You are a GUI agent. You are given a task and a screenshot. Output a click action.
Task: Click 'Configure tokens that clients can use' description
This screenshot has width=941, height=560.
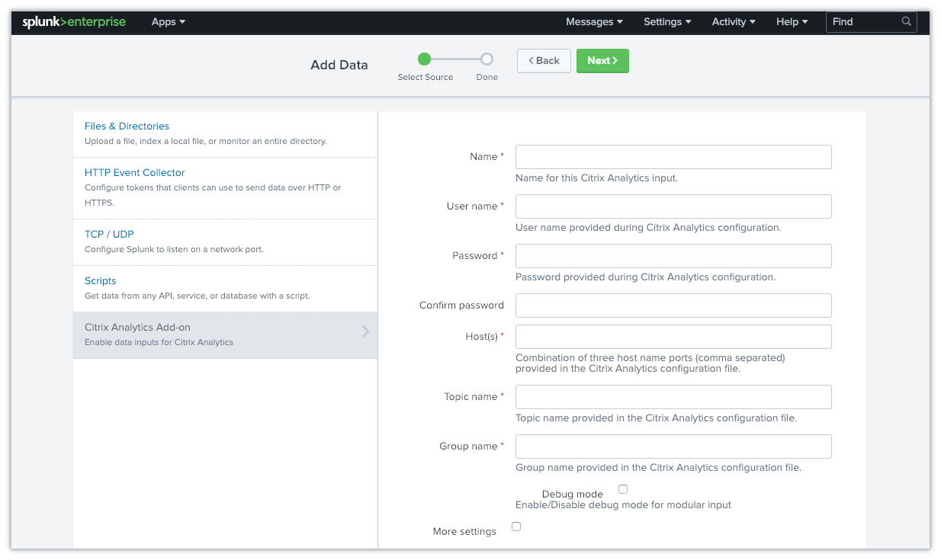[x=213, y=195]
